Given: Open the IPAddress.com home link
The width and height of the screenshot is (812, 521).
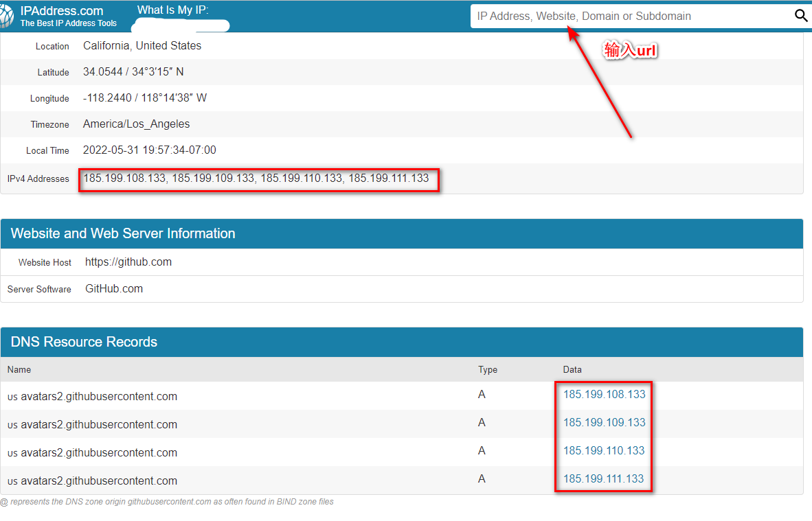Looking at the screenshot, I should tap(62, 11).
